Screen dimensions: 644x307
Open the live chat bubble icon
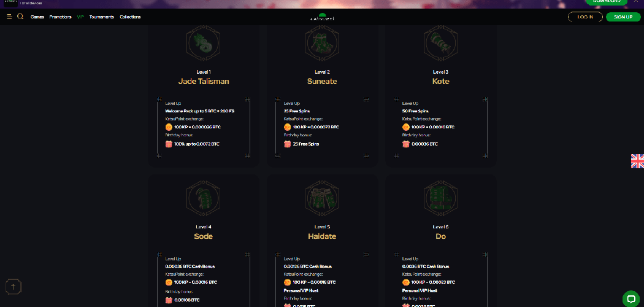[631, 298]
